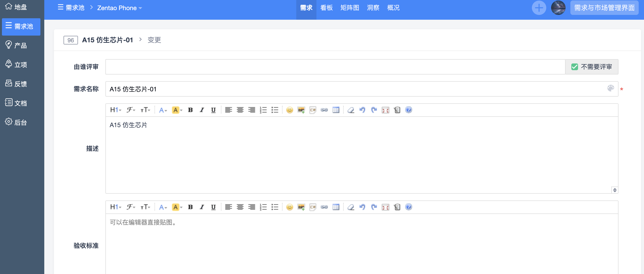This screenshot has width=644, height=274.
Task: Open 产品 in the left sidebar
Action: click(20, 45)
